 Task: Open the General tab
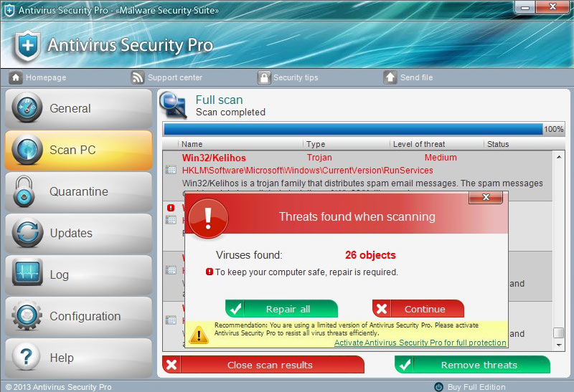tap(79, 108)
